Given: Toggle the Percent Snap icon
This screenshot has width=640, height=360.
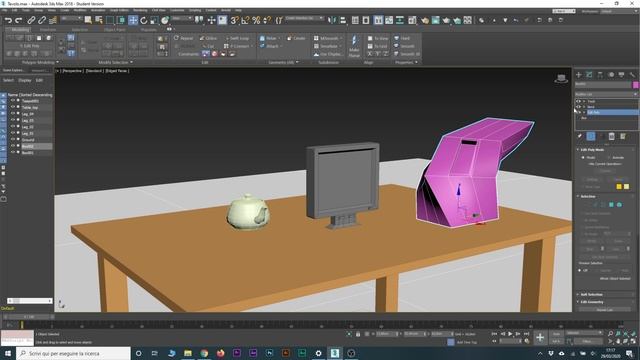Looking at the screenshot, I should click(x=256, y=20).
